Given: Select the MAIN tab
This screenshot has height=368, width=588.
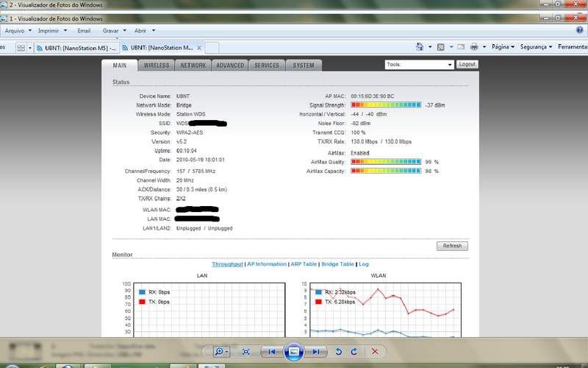Looking at the screenshot, I should [x=120, y=66].
